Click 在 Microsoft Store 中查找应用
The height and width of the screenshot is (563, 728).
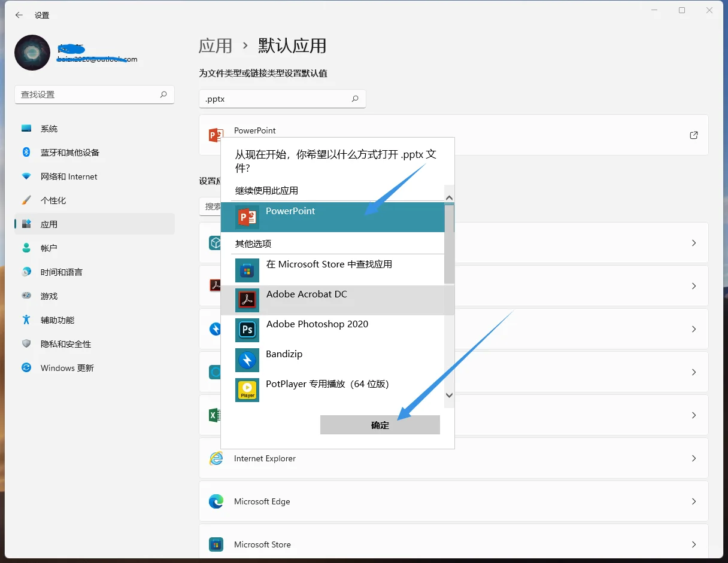[327, 264]
